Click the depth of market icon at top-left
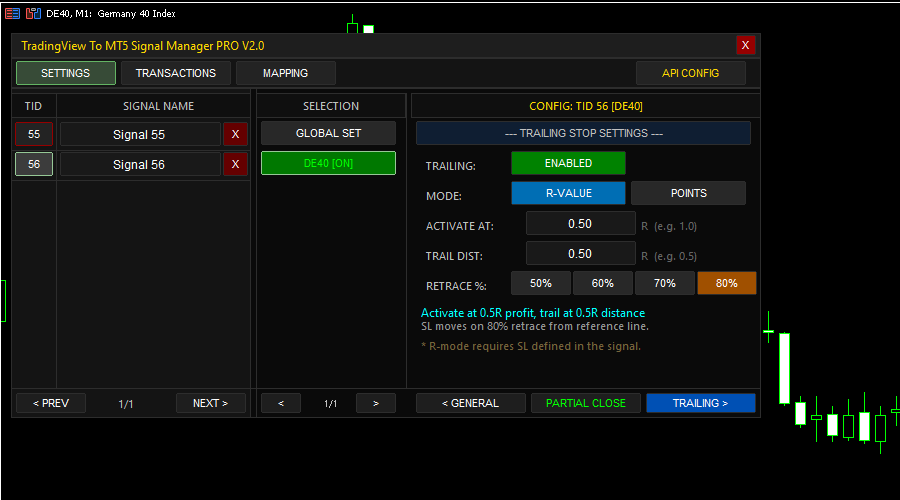This screenshot has width=900, height=500. click(12, 13)
